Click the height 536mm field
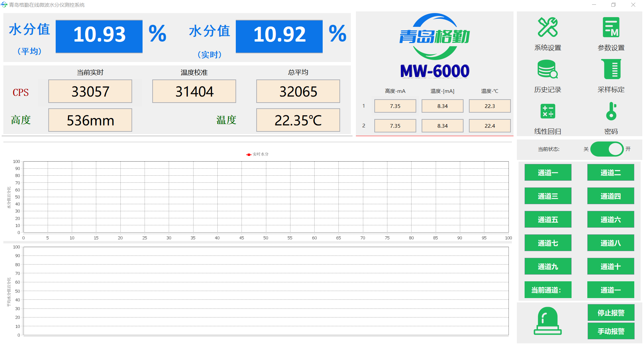The image size is (644, 344). [x=90, y=120]
